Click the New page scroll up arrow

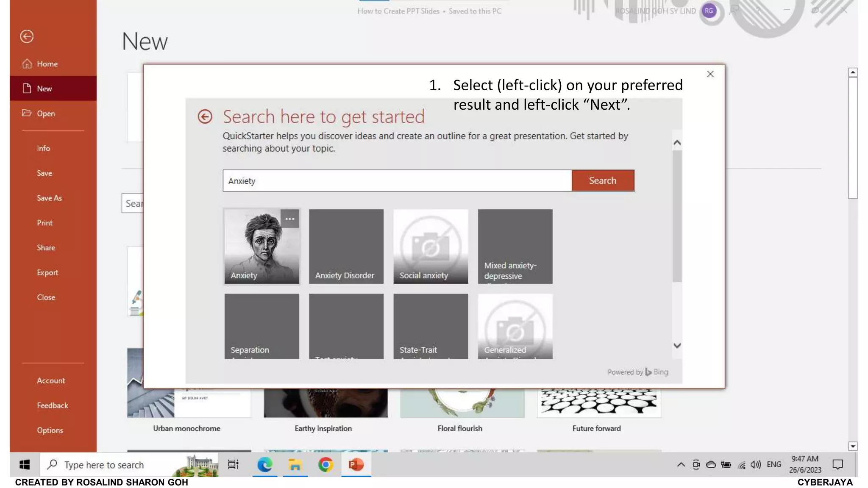[x=853, y=72]
